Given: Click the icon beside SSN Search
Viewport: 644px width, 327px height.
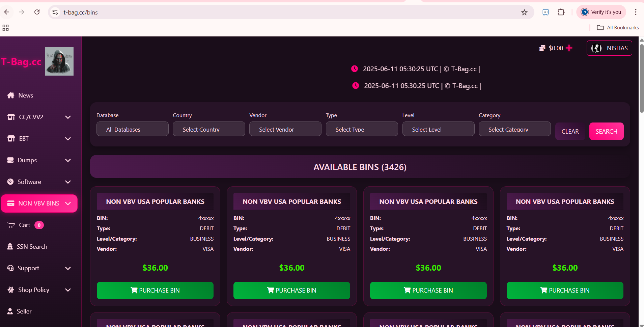Looking at the screenshot, I should point(10,246).
